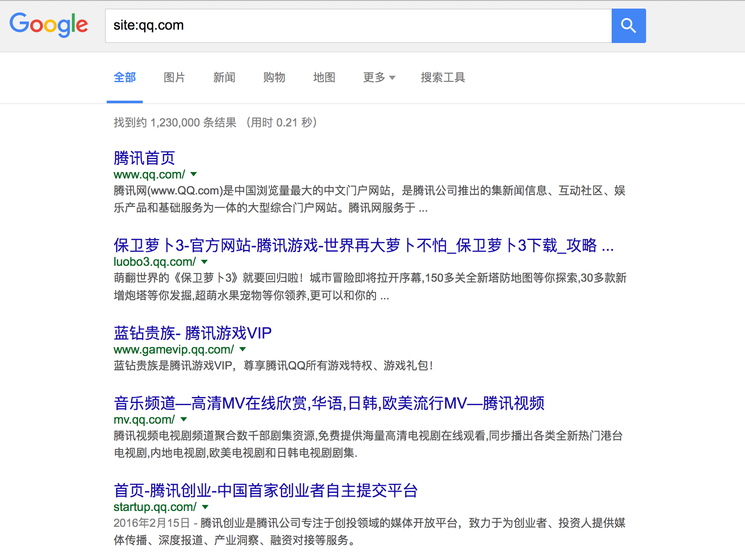Open the 蓝钻贵族 Tencent game VIP result
Image resolution: width=745 pixels, height=560 pixels.
(x=192, y=332)
